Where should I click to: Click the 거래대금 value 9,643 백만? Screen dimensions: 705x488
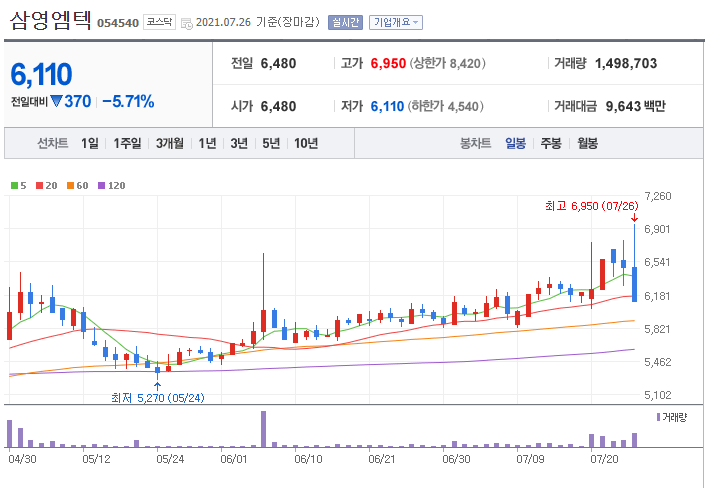(x=635, y=107)
